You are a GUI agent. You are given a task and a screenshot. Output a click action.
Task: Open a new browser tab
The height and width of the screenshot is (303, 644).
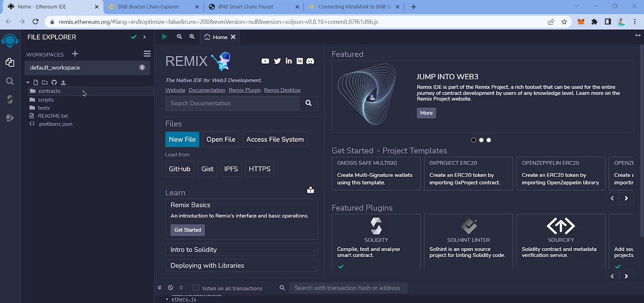pos(413,7)
